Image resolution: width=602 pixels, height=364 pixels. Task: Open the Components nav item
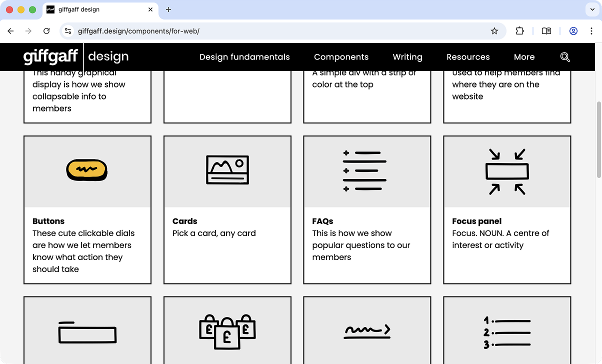pos(341,57)
